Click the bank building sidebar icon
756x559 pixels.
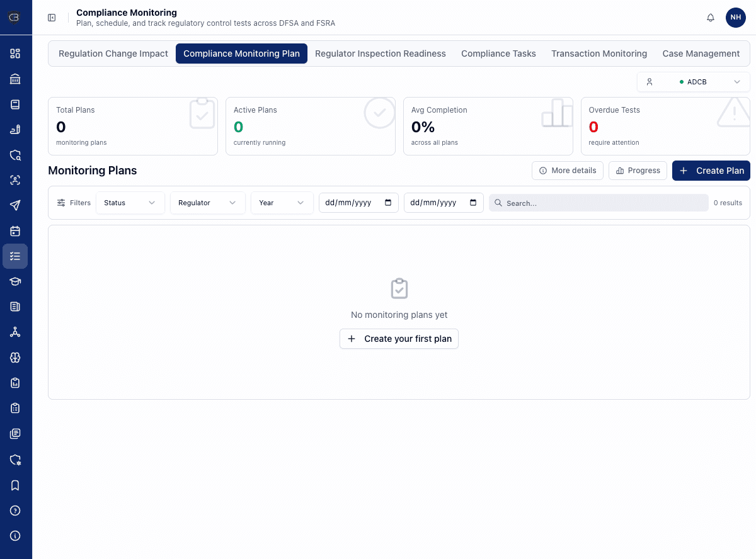click(x=15, y=79)
